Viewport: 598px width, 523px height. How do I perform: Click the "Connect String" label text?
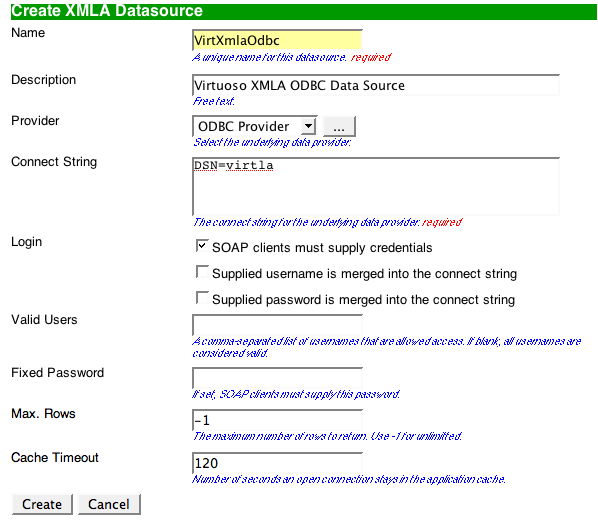coord(54,162)
